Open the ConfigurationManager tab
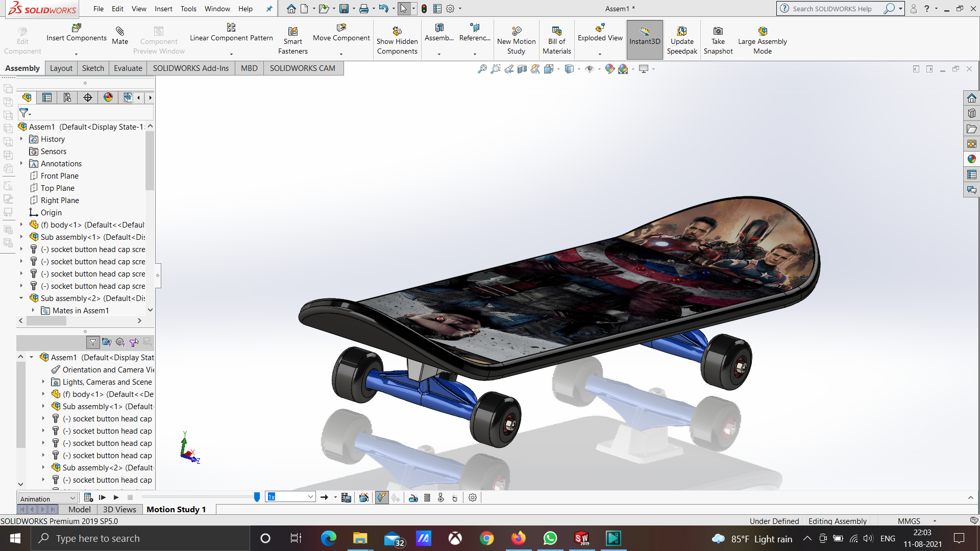This screenshot has height=551, width=980. [67, 97]
